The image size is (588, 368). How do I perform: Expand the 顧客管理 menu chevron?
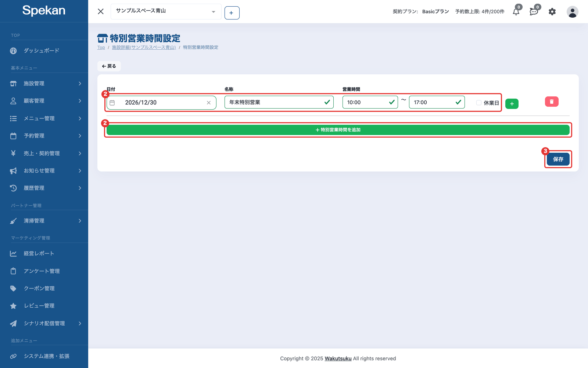(x=80, y=101)
